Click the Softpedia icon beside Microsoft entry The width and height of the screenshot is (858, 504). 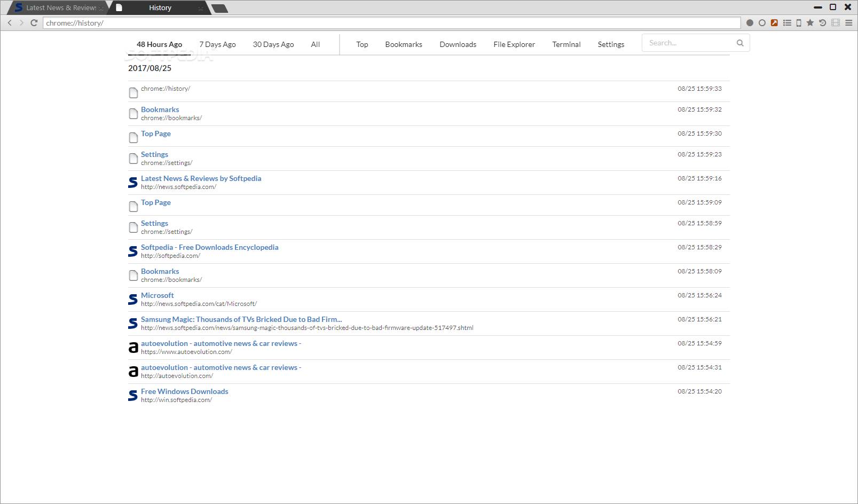tap(133, 300)
